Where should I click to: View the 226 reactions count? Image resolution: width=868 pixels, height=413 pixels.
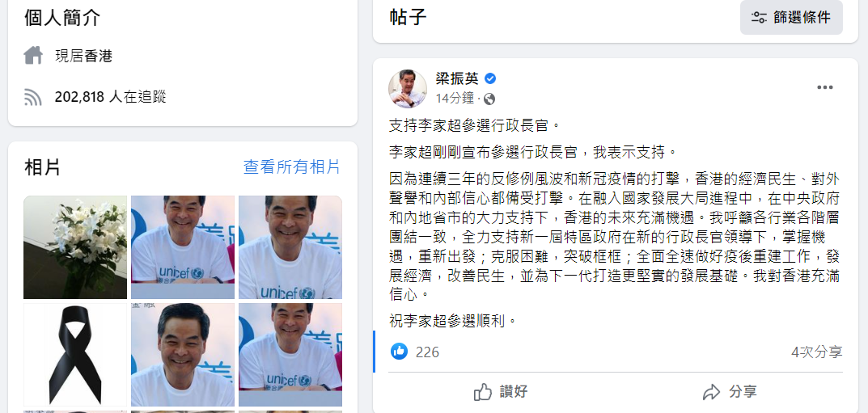click(x=427, y=352)
